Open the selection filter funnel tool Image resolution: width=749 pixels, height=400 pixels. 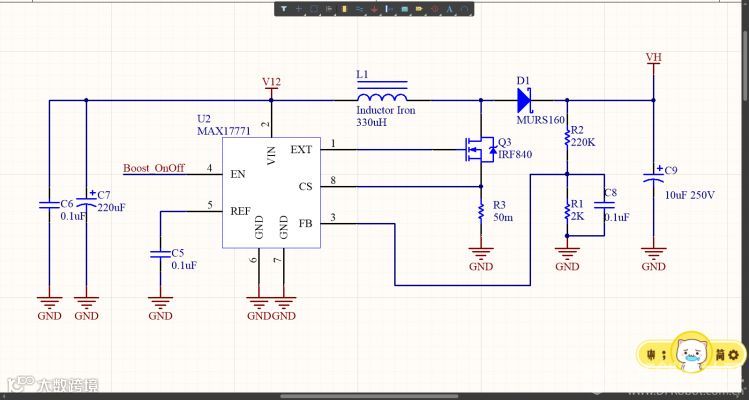[284, 9]
